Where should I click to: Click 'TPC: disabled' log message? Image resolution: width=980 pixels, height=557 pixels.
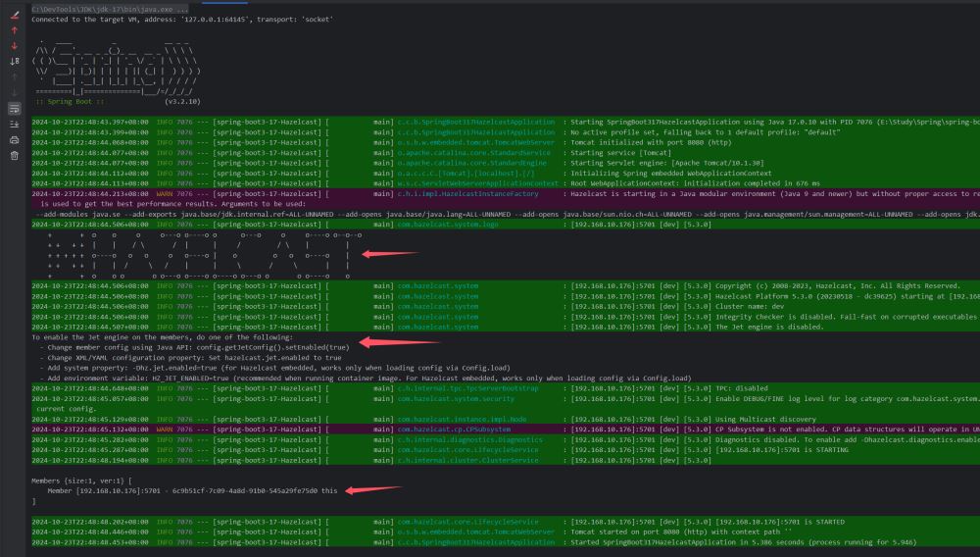click(741, 388)
